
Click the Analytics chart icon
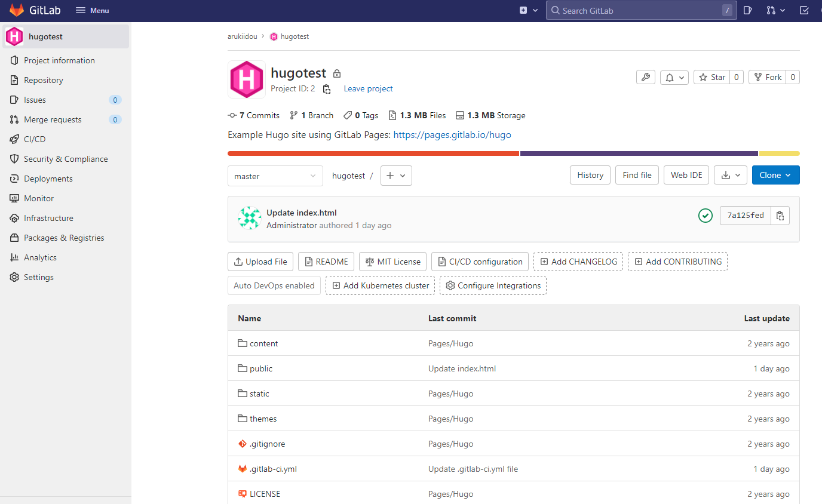point(14,257)
